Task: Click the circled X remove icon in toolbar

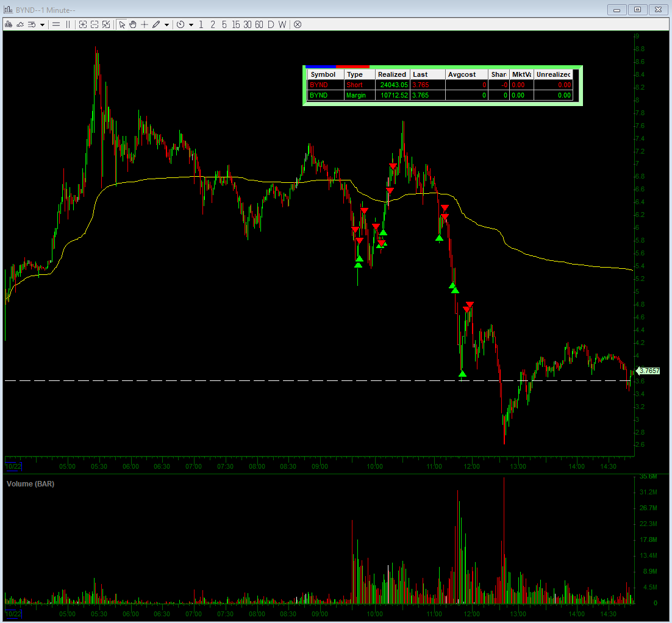Action: tap(298, 24)
